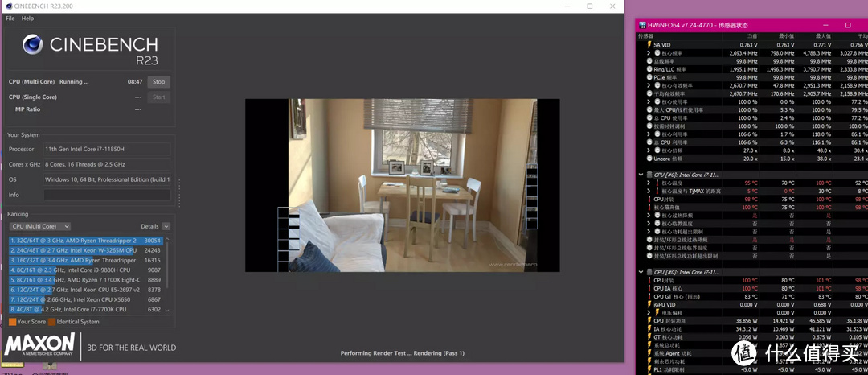Click the orange Your Score swatch
Viewport: 868px width, 375px height.
(x=12, y=322)
